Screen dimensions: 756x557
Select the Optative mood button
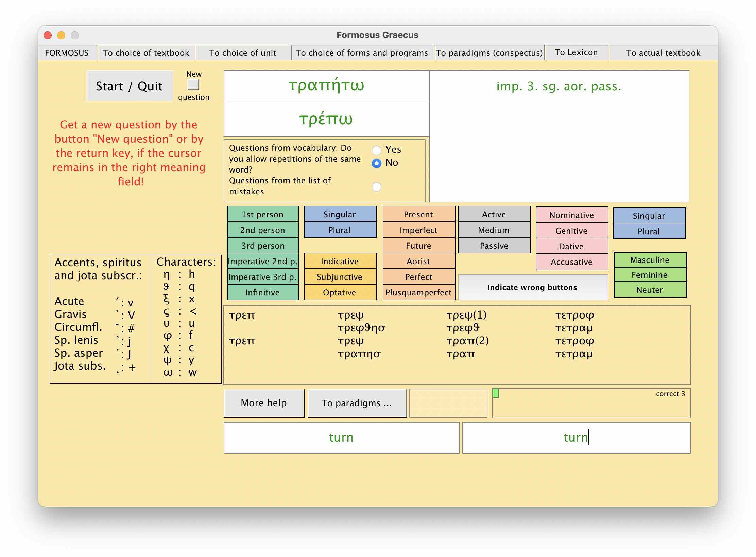click(x=340, y=292)
